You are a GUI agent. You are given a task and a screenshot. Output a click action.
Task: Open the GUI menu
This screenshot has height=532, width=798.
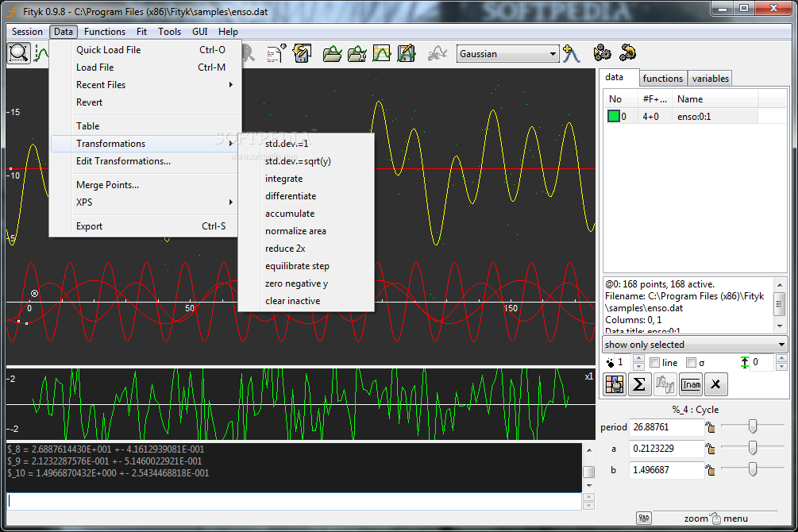(x=199, y=32)
